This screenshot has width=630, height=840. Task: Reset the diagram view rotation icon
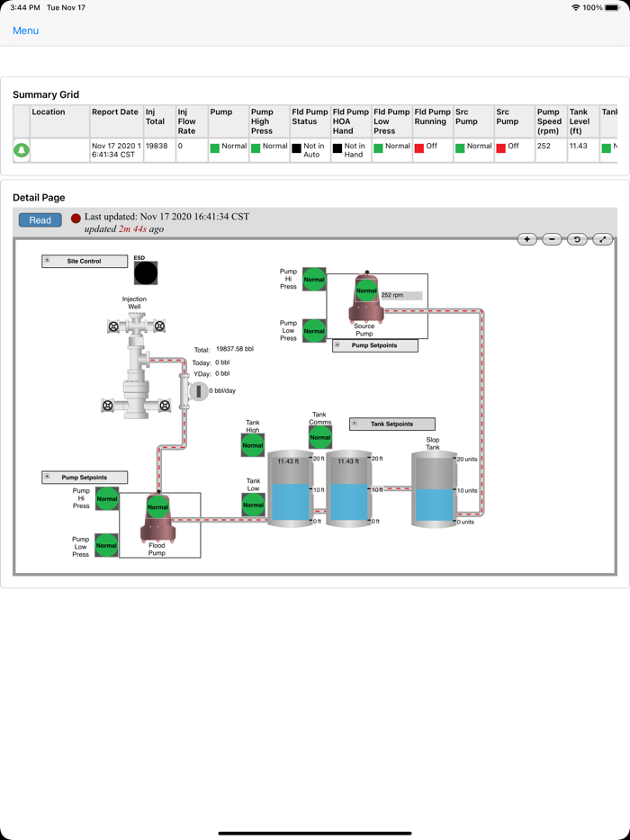578,239
